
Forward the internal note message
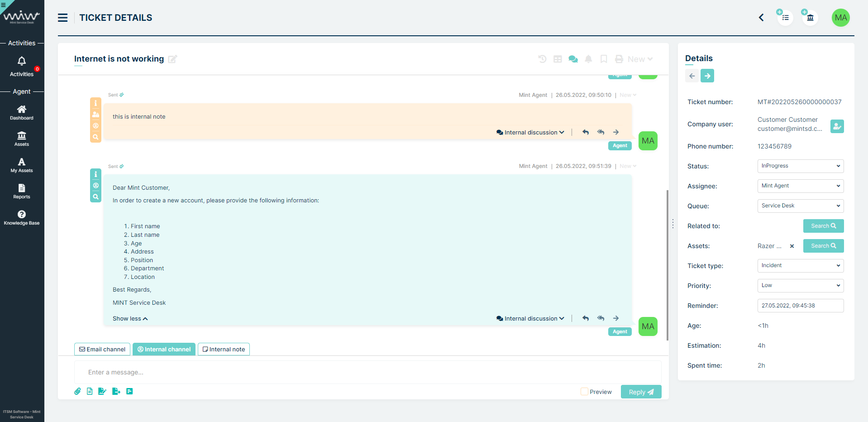(616, 132)
